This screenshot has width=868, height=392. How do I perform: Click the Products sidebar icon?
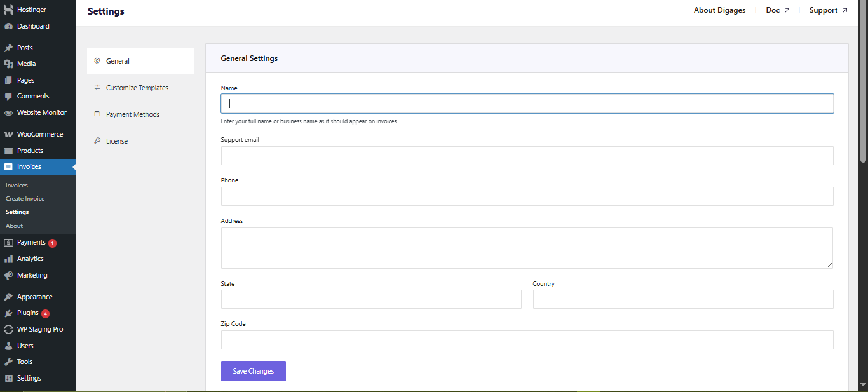point(9,150)
